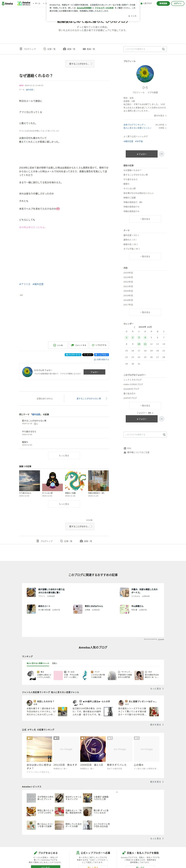Click 記事を報告する report link
Viewport: 186px width, 868px height.
[x=101, y=359]
